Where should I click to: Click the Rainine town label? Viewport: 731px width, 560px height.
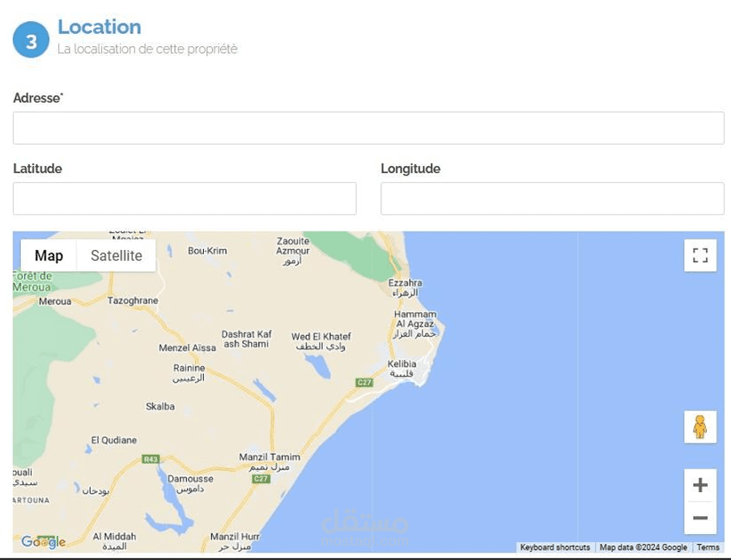(189, 373)
